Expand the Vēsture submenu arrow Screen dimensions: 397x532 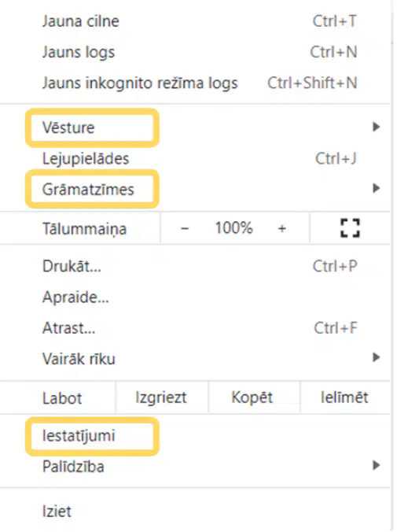[376, 127]
